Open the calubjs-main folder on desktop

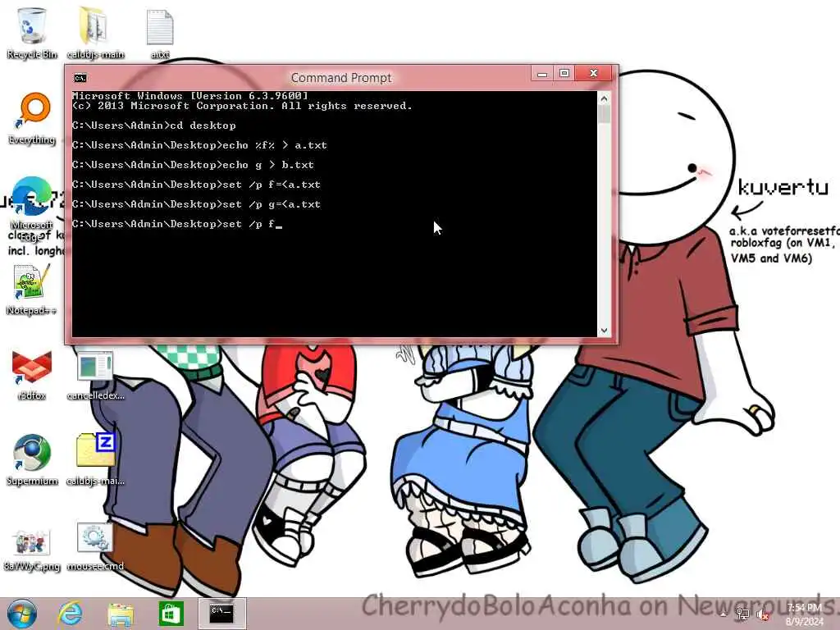click(95, 33)
